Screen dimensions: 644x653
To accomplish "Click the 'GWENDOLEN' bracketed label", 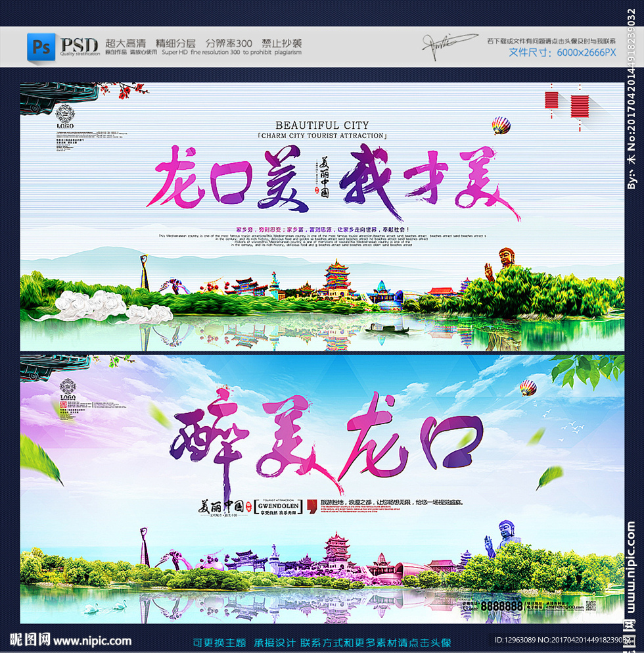I will pyautogui.click(x=279, y=507).
